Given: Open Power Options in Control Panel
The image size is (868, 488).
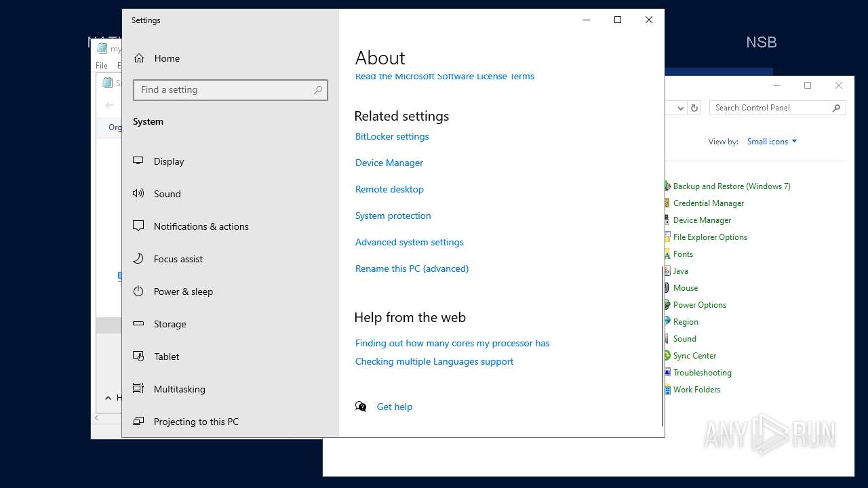Looking at the screenshot, I should [x=699, y=305].
